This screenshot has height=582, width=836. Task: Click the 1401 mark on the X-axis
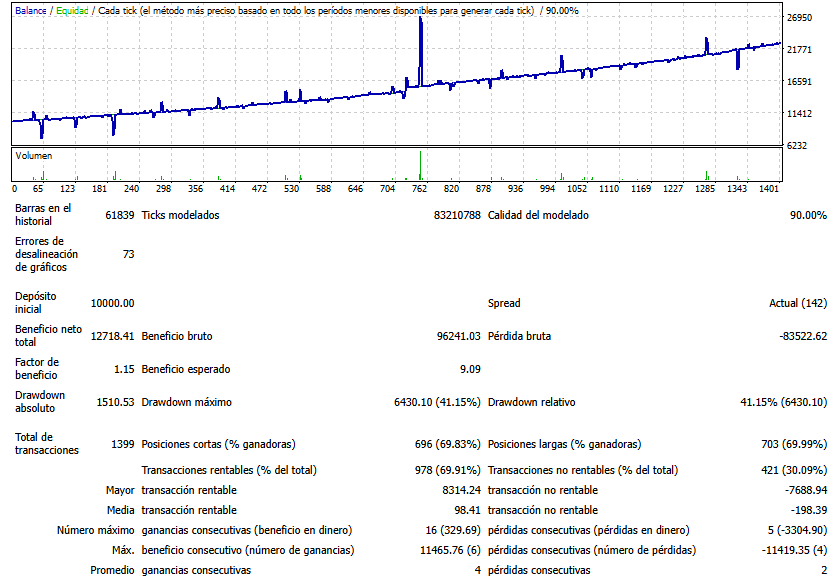(x=769, y=188)
